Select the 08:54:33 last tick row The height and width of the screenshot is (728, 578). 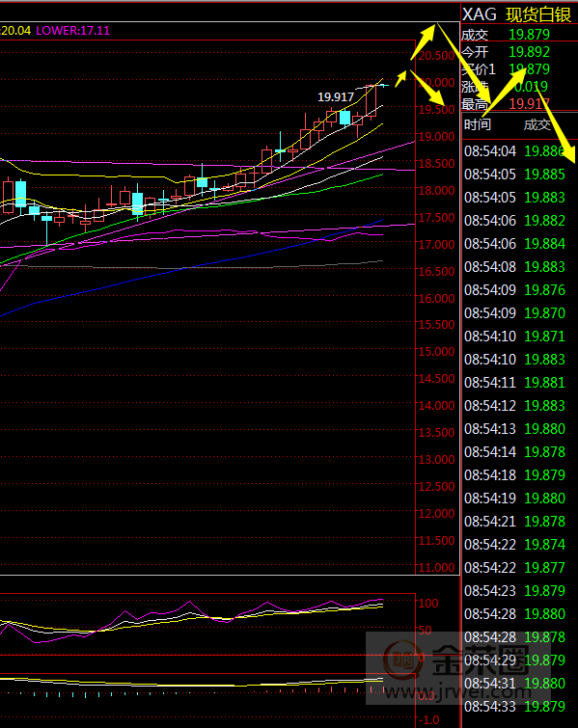point(515,706)
